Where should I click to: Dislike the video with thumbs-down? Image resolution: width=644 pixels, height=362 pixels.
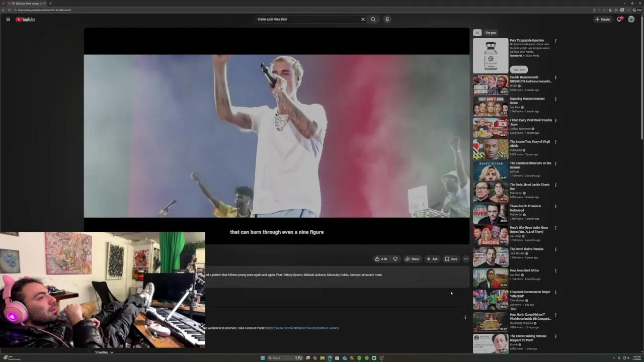tap(395, 259)
